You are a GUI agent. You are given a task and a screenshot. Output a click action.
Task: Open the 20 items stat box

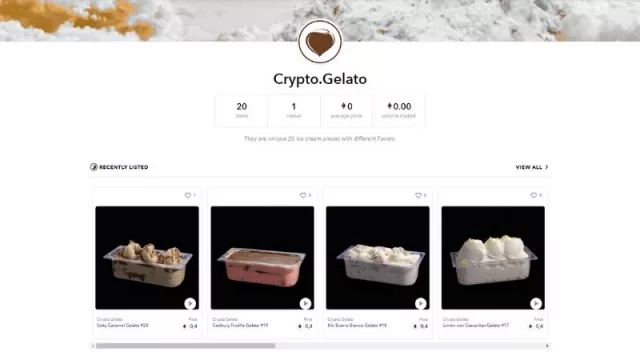click(x=242, y=111)
